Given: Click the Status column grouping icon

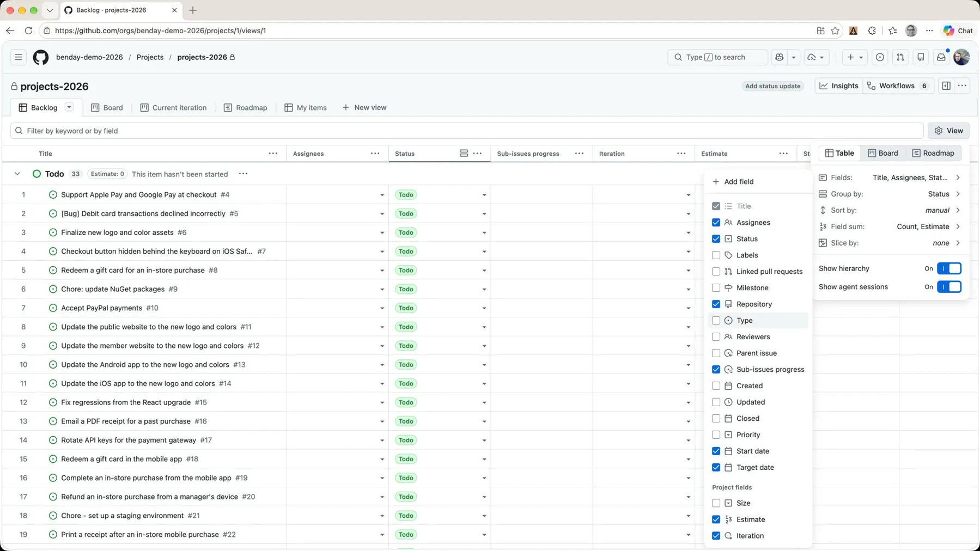Looking at the screenshot, I should coord(464,154).
